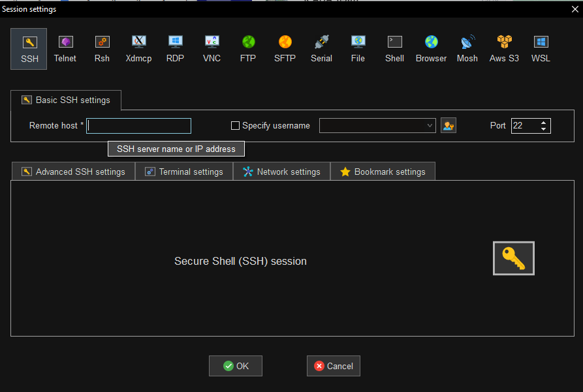This screenshot has width=583, height=392.
Task: Choose the Aws S3 session icon
Action: pyautogui.click(x=504, y=49)
